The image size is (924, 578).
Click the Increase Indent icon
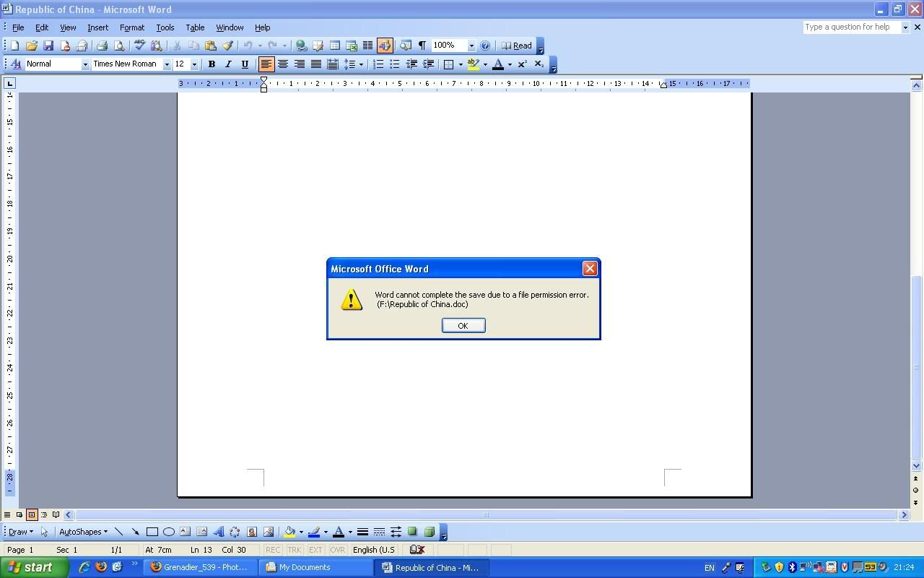point(428,64)
